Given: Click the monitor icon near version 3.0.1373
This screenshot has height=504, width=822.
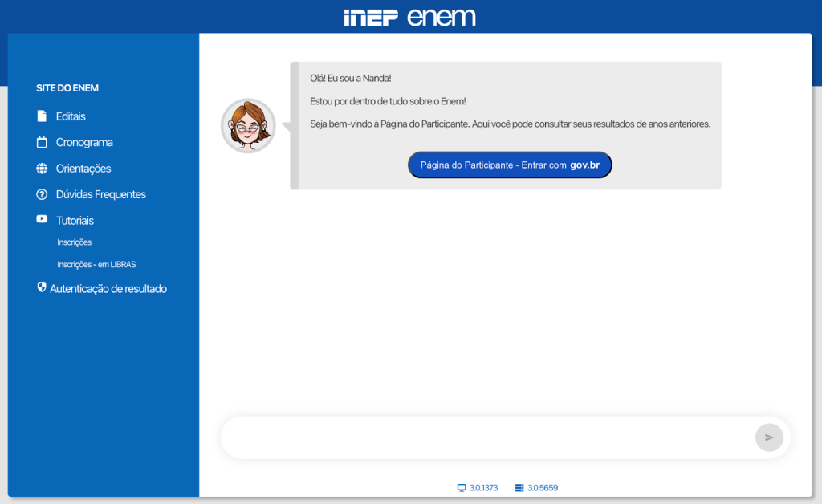Looking at the screenshot, I should point(462,487).
